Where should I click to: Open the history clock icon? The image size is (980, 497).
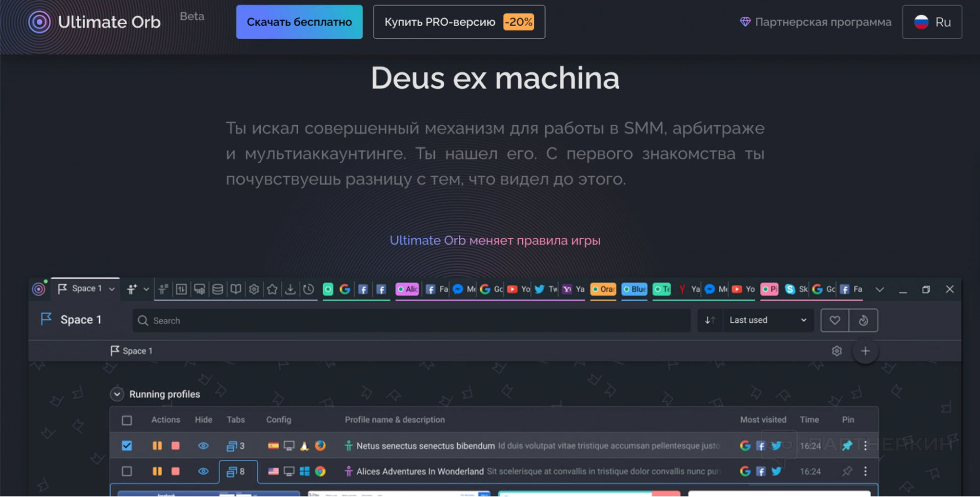(308, 289)
